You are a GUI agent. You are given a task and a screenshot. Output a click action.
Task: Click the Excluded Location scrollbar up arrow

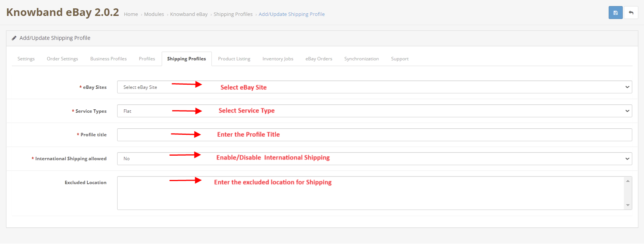point(628,181)
